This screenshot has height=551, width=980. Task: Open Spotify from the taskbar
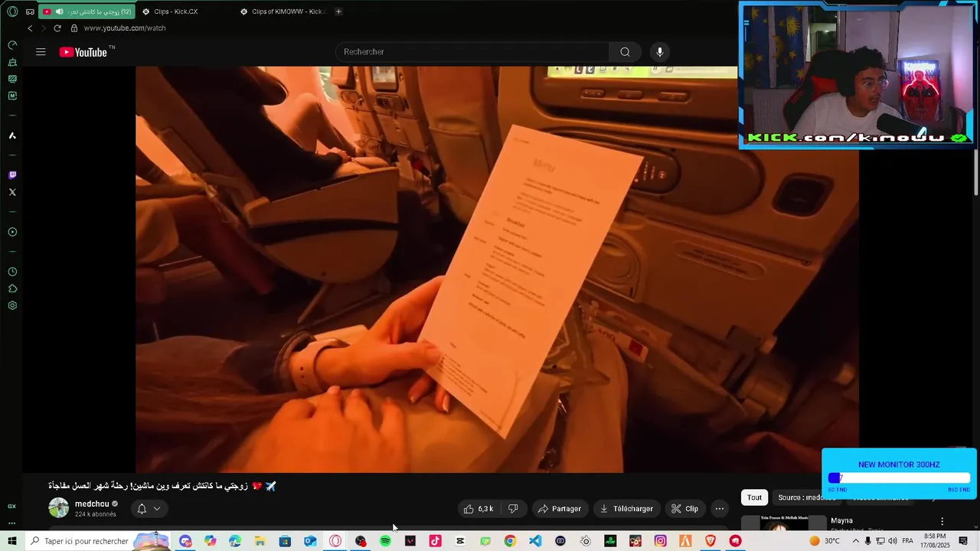[385, 541]
